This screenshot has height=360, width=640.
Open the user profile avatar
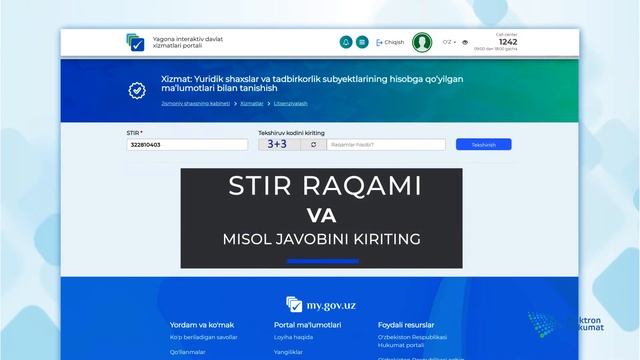[x=422, y=42]
